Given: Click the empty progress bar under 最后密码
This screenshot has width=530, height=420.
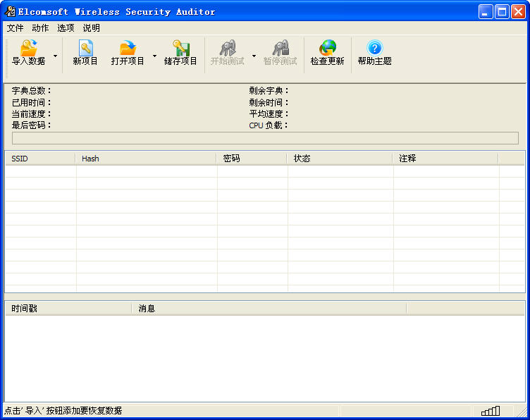Looking at the screenshot, I should [x=265, y=138].
